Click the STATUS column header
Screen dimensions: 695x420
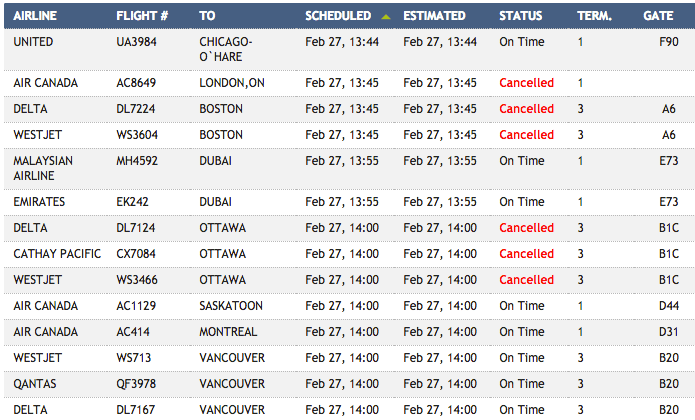(520, 16)
